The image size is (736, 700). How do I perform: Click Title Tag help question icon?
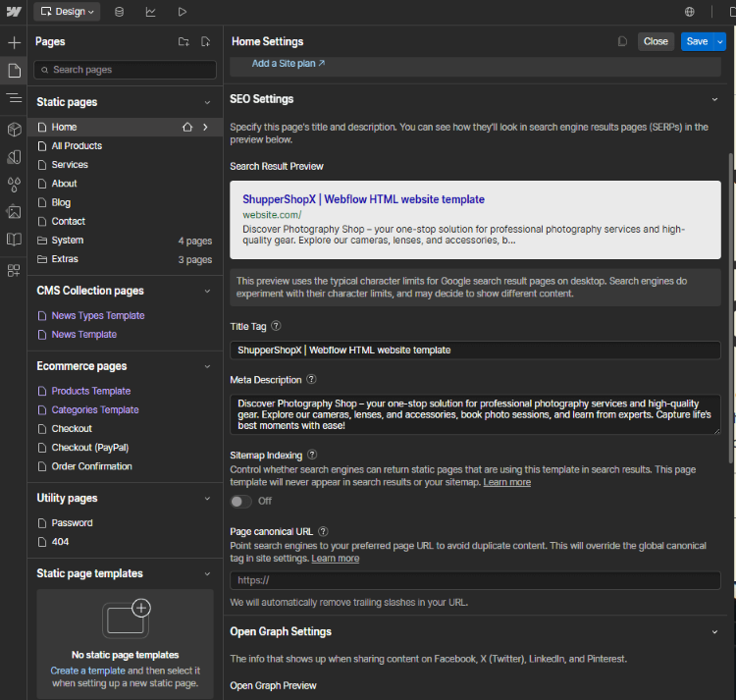click(x=276, y=326)
